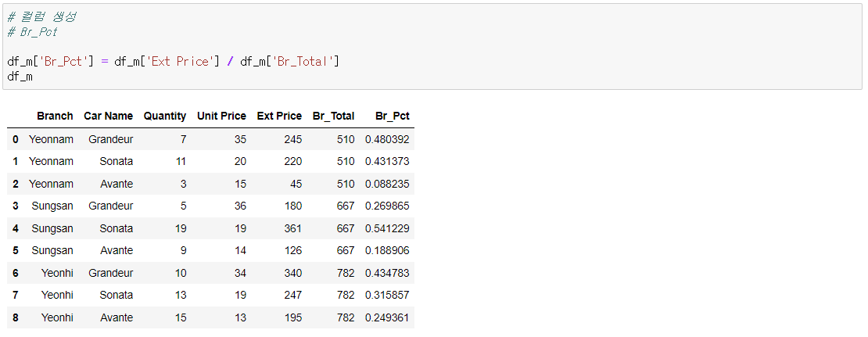Image resolution: width=868 pixels, height=337 pixels.
Task: Select the Quantity column header
Action: (165, 117)
